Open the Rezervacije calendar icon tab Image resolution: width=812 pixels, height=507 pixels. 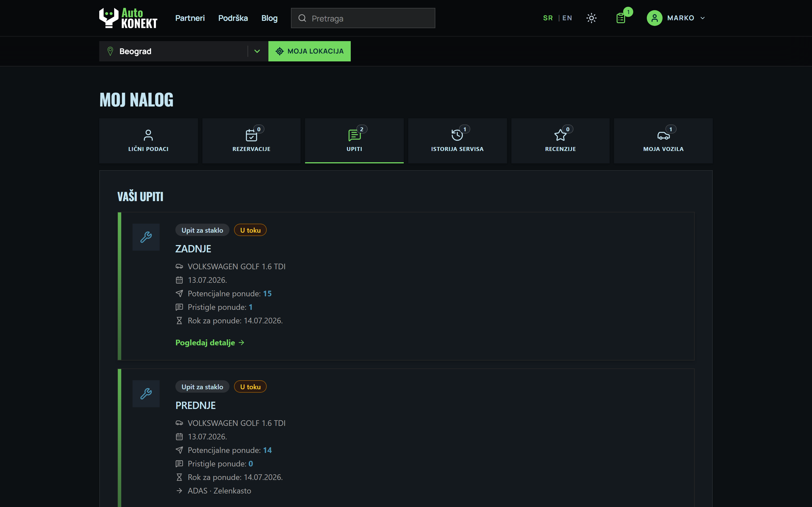(x=251, y=135)
